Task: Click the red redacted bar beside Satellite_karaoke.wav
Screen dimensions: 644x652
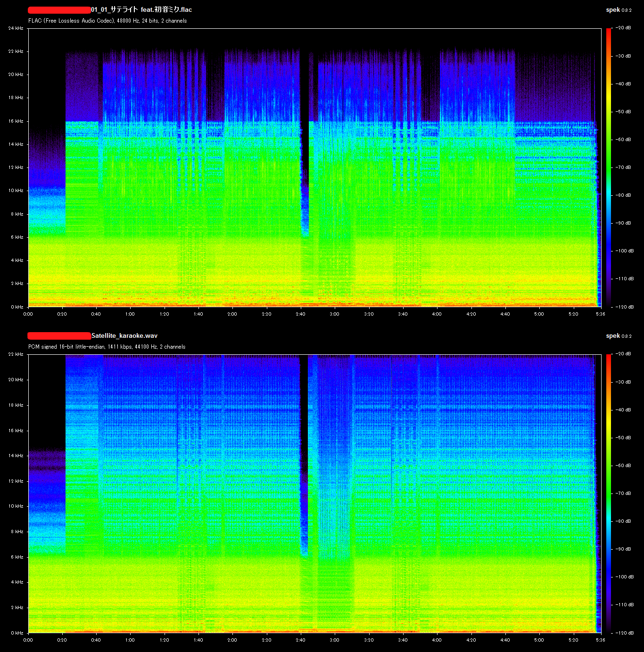Action: coord(59,336)
